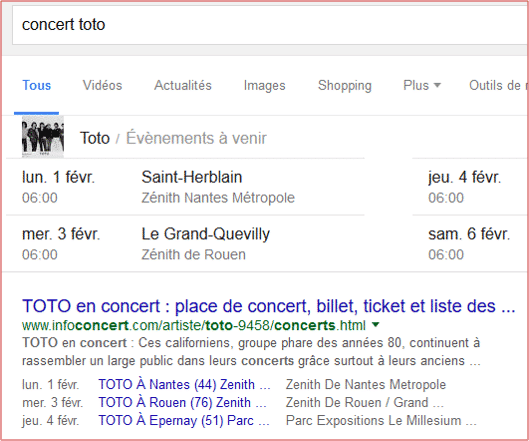Select the Shopping tab

coord(345,86)
